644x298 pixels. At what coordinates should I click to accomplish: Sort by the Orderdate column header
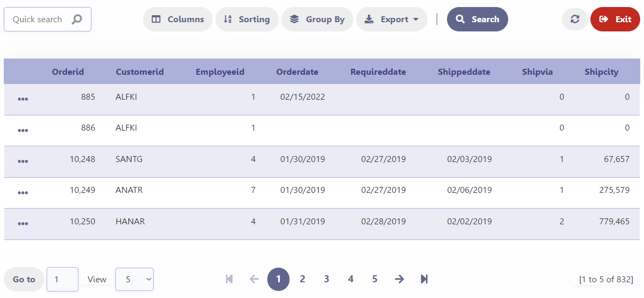(297, 72)
